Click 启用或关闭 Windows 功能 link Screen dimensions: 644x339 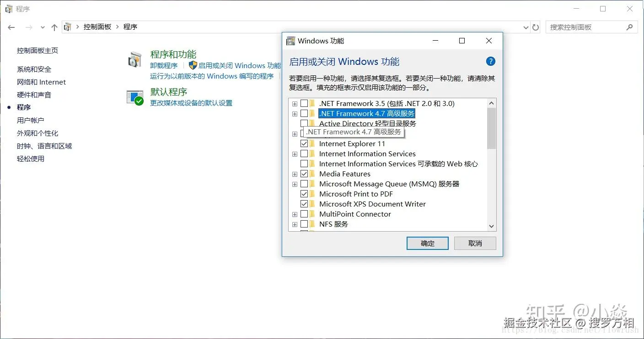tap(240, 66)
